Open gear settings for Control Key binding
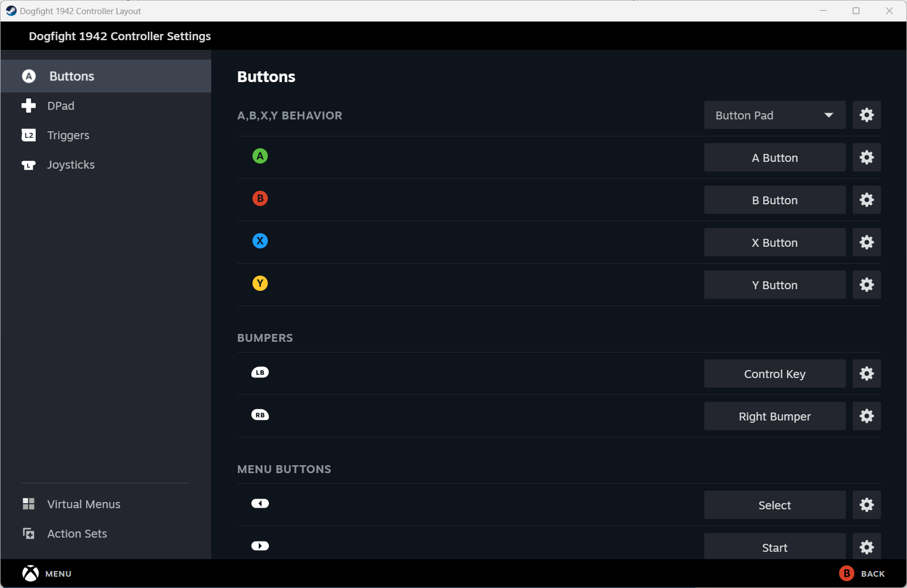 tap(866, 374)
